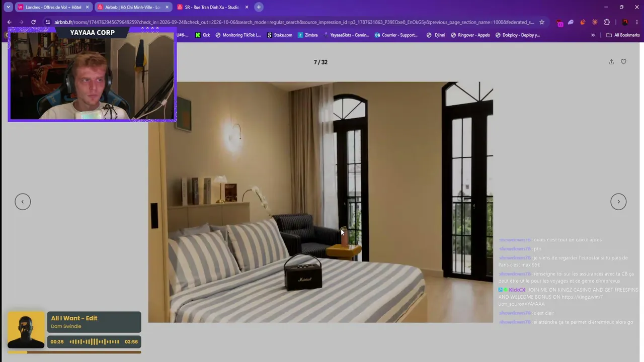The image size is (644, 362).
Task: Open the YayaaaSlots bookmark
Action: coord(346,35)
